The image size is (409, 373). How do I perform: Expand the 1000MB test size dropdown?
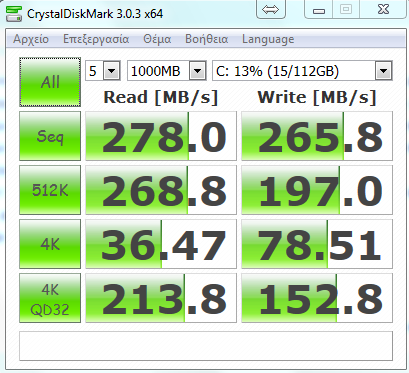(197, 71)
